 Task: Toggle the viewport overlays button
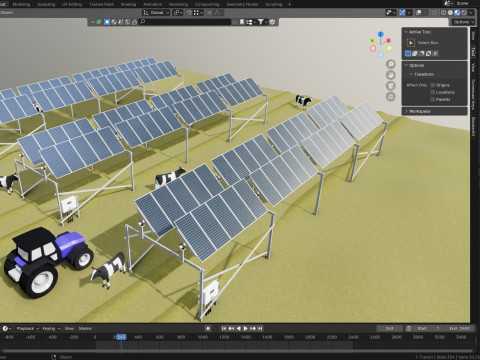[418, 13]
